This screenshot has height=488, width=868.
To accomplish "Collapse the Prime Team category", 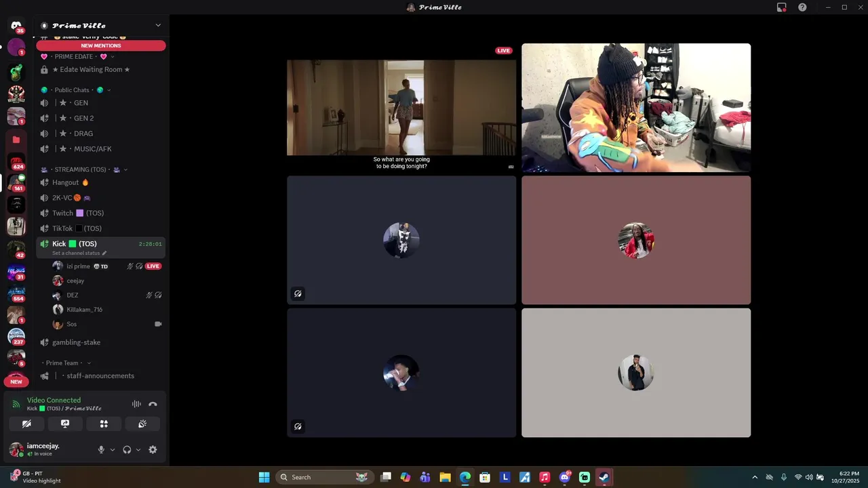I will click(x=65, y=363).
